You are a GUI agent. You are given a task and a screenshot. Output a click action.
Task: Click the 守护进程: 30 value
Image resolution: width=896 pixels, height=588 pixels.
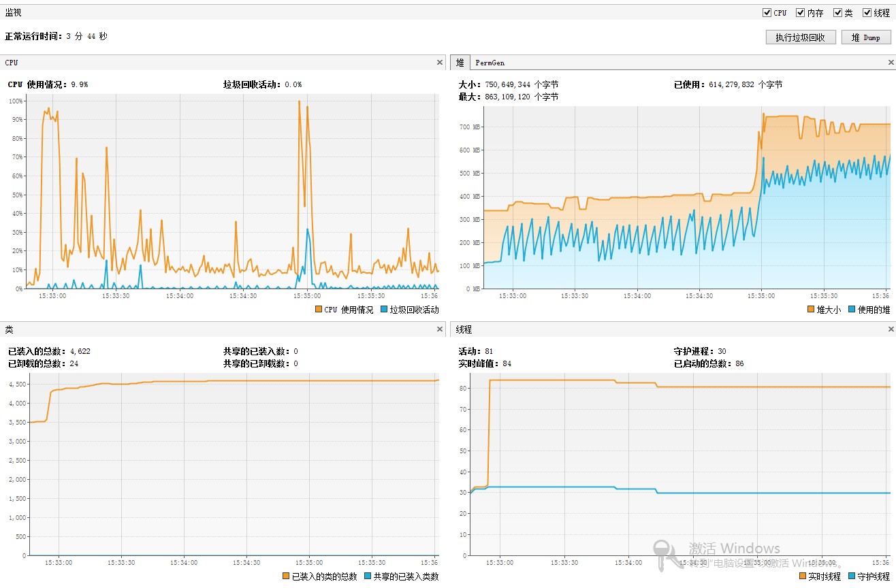point(700,351)
